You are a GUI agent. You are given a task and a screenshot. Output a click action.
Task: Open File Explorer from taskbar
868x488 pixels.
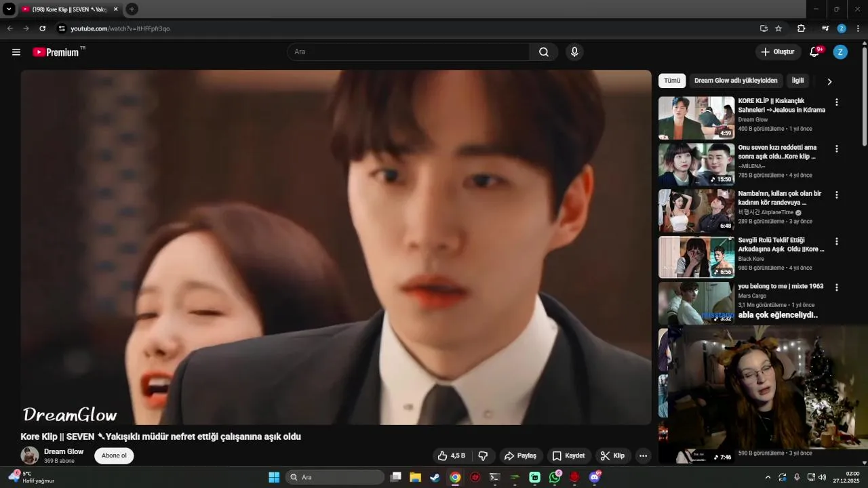click(x=415, y=477)
